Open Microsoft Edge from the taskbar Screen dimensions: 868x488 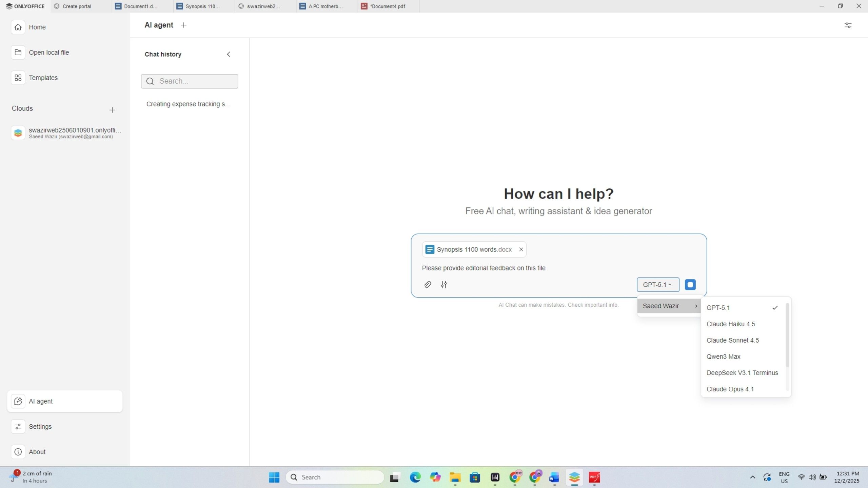click(x=415, y=477)
